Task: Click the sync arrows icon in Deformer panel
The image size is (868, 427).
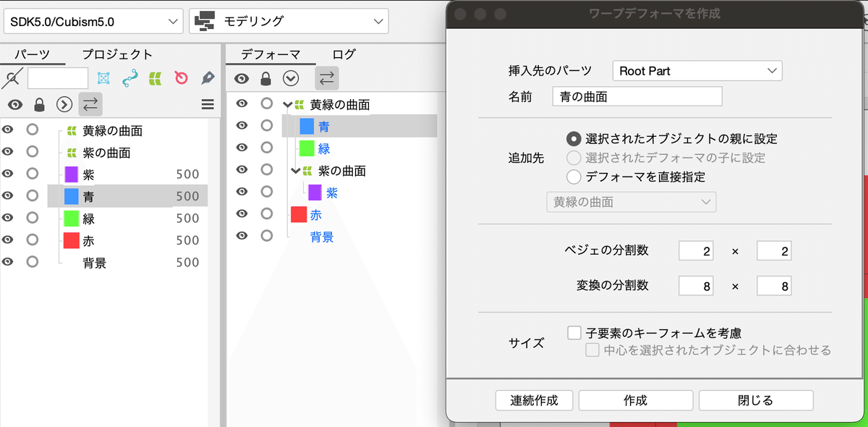Action: tap(326, 78)
